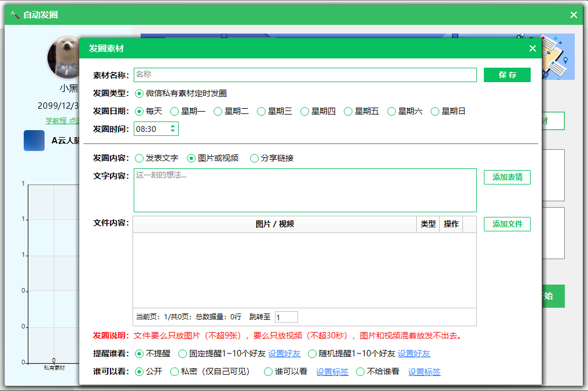
Task: Select 分享链接 content option
Action: pyautogui.click(x=254, y=157)
